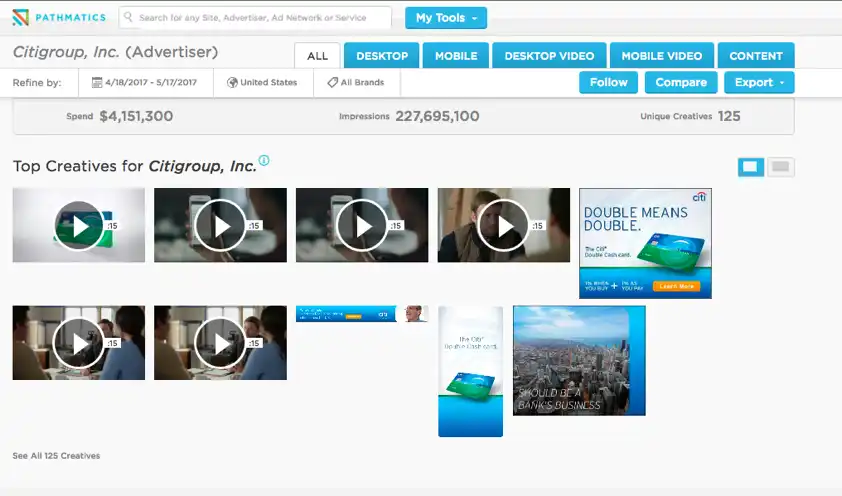Open the See All 125 Creatives link
The width and height of the screenshot is (842, 496).
pos(56,456)
